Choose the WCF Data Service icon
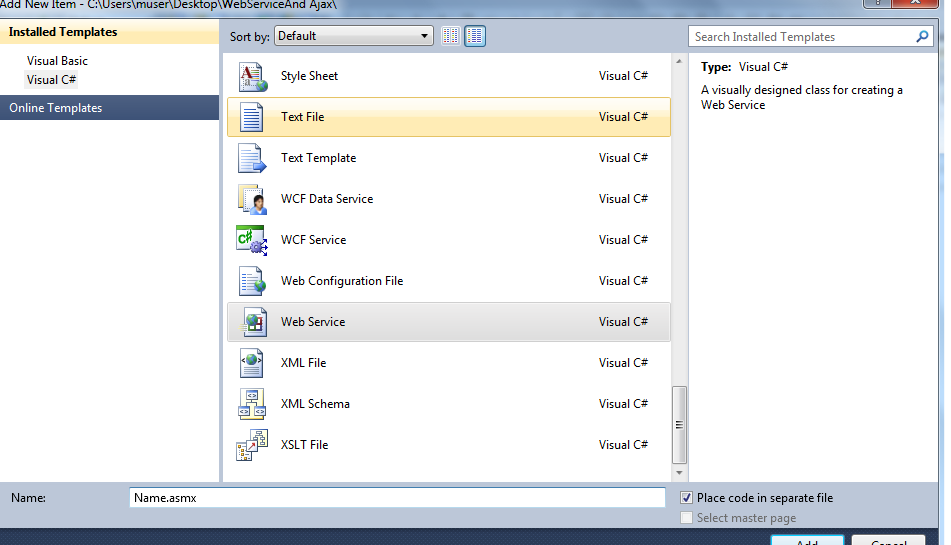Image resolution: width=951 pixels, height=545 pixels. 251,200
